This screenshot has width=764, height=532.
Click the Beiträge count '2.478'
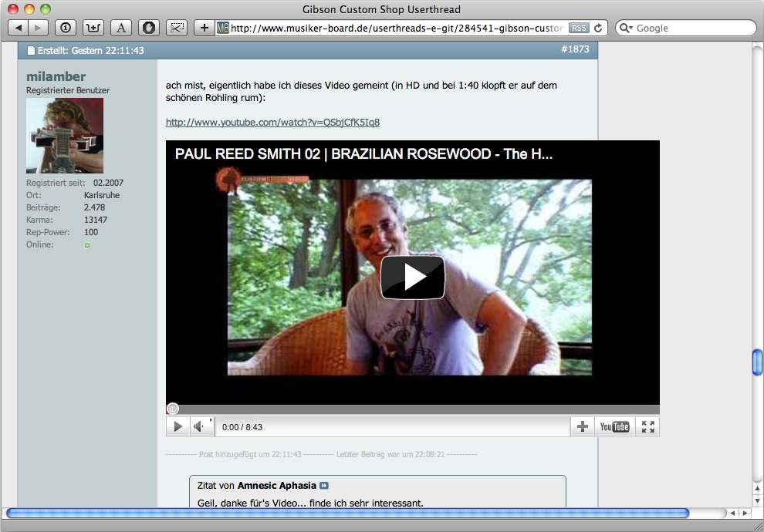[94, 207]
